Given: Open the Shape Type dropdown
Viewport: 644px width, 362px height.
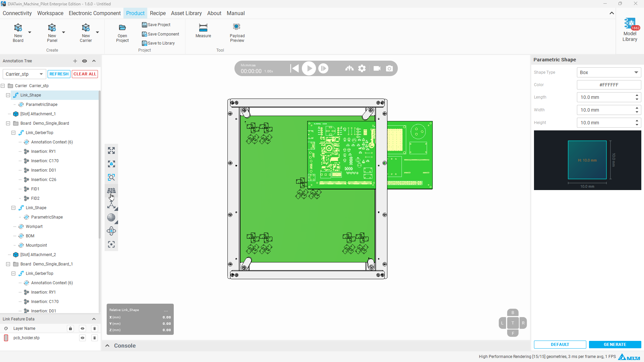Looking at the screenshot, I should (609, 72).
